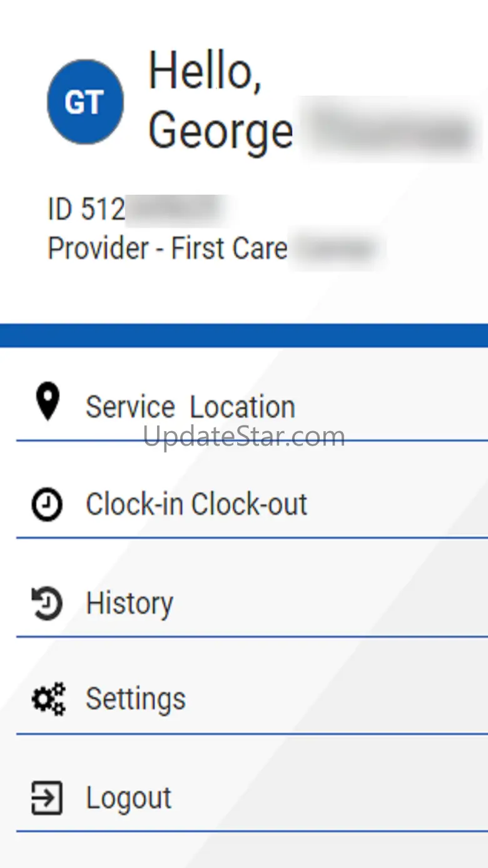
Task: Tap the GT profile avatar circle
Action: (85, 102)
